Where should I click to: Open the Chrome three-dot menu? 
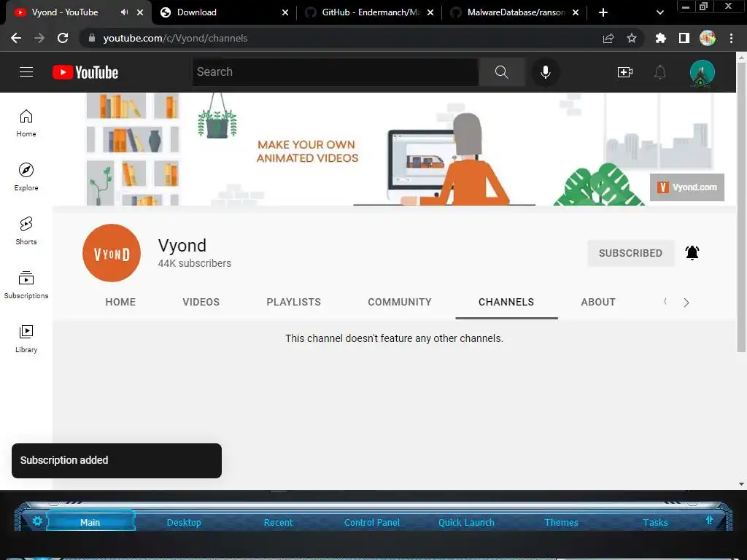tap(731, 38)
